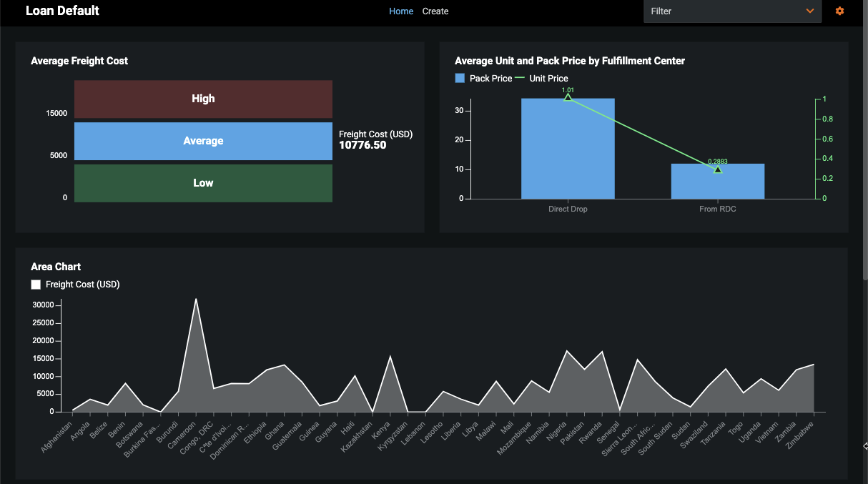The image size is (868, 484).
Task: Click the green Low freight cost band
Action: pos(203,183)
